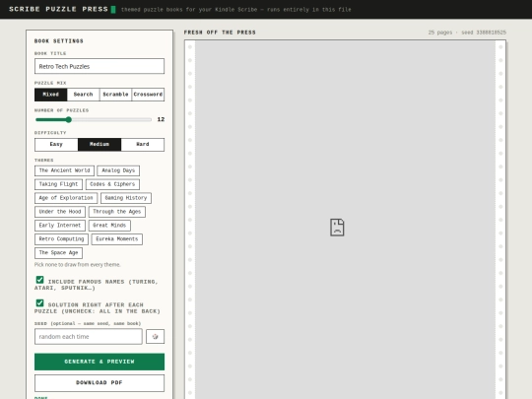Click the puzzle count value 12
Screen dimensions: 532x399
click(161, 119)
